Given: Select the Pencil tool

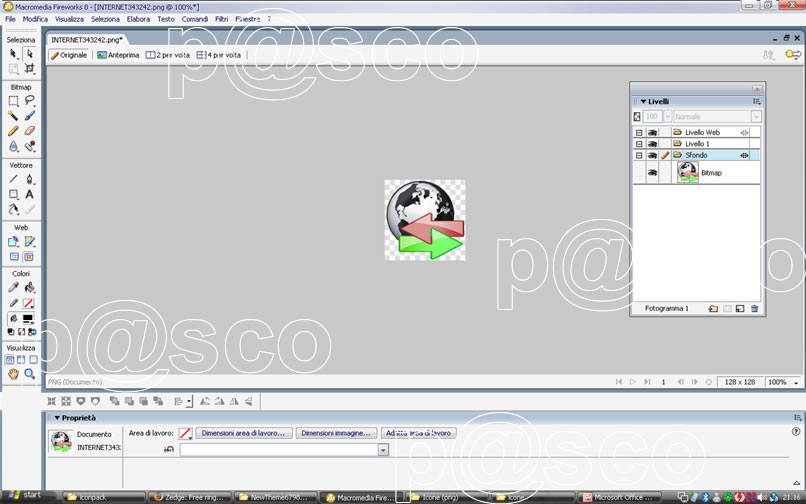Looking at the screenshot, I should click(x=13, y=131).
